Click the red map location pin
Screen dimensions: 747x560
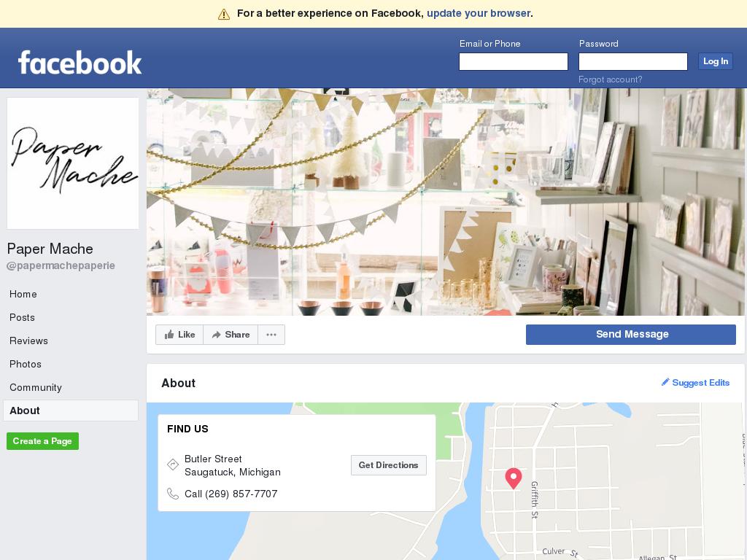513,478
